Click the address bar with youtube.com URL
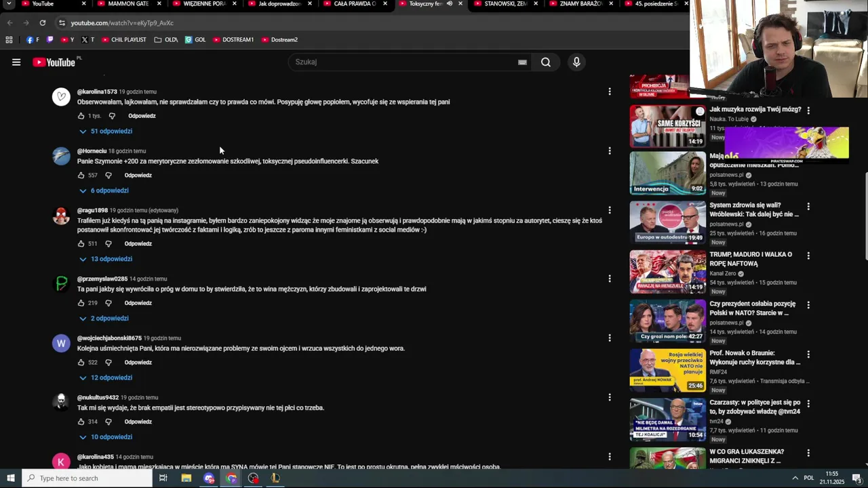Image resolution: width=868 pixels, height=488 pixels. tap(373, 23)
